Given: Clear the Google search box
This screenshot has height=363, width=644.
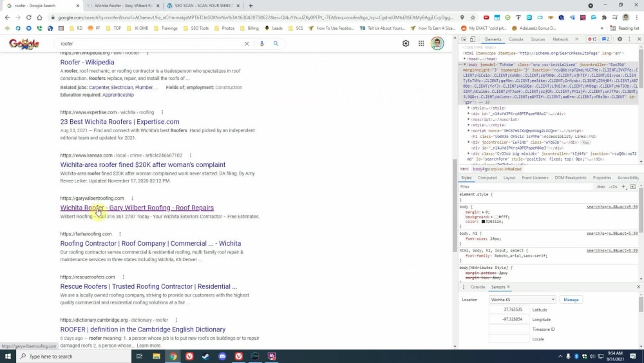Looking at the screenshot, I should (247, 44).
